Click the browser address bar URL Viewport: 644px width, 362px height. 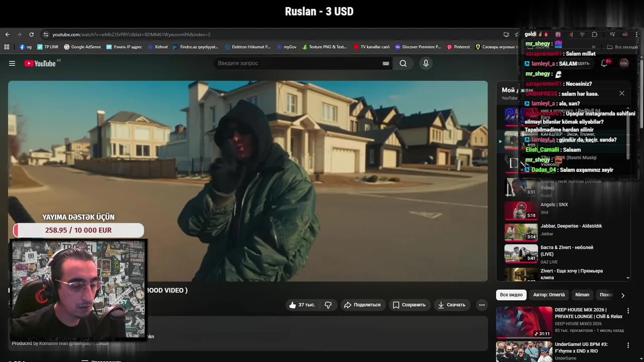pyautogui.click(x=131, y=35)
